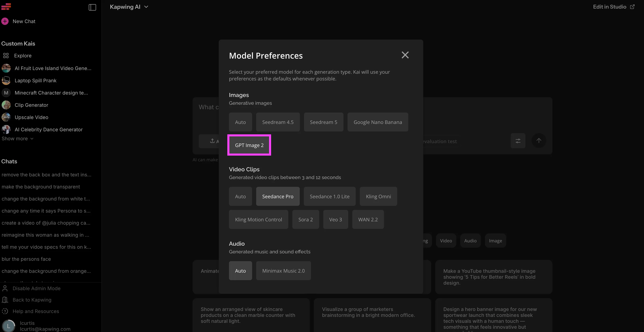Select GPT Image 2 image model

click(249, 145)
